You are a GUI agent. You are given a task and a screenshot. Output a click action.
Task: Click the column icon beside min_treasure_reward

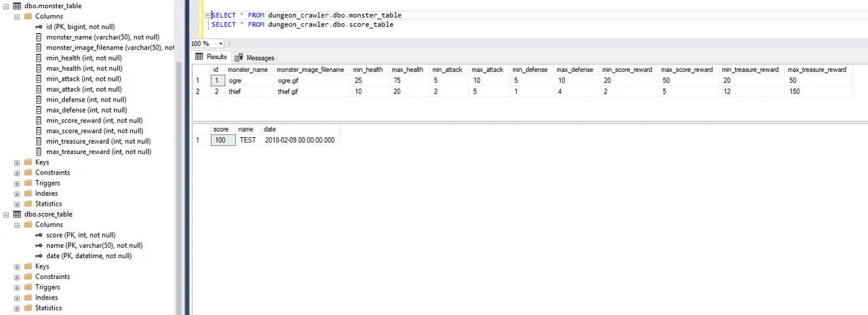39,141
